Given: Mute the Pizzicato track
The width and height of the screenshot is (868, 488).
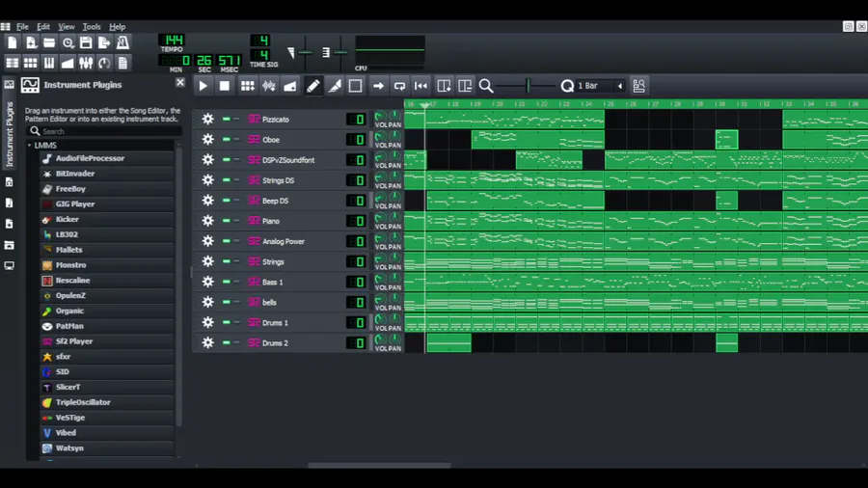Looking at the screenshot, I should (x=227, y=119).
